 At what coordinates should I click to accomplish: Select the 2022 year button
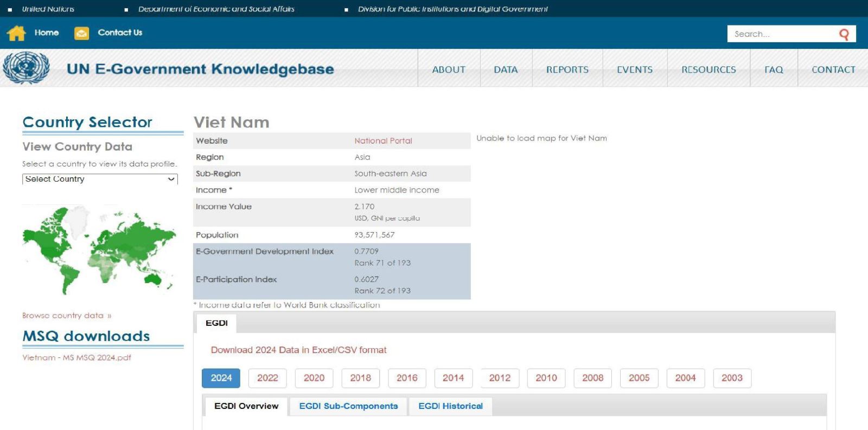[267, 378]
